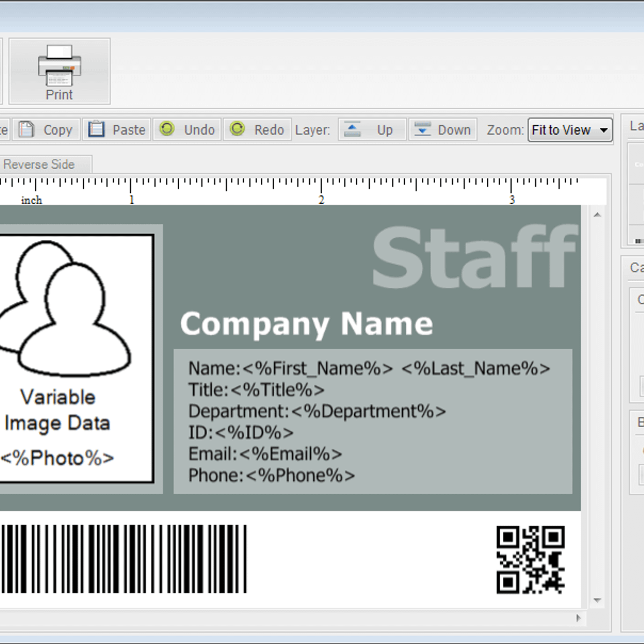Click the vertical scrollbar down arrow
Viewport: 644px width, 644px height.
click(597, 601)
